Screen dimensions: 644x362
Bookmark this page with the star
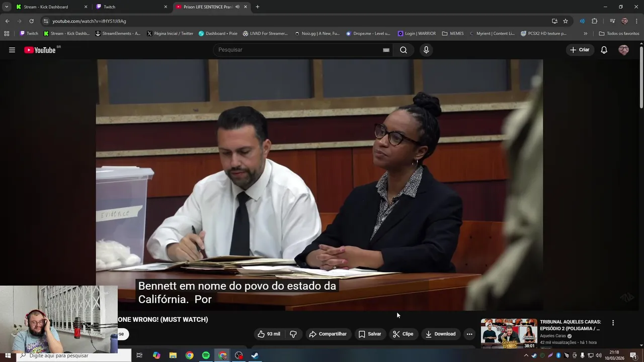[x=566, y=21]
